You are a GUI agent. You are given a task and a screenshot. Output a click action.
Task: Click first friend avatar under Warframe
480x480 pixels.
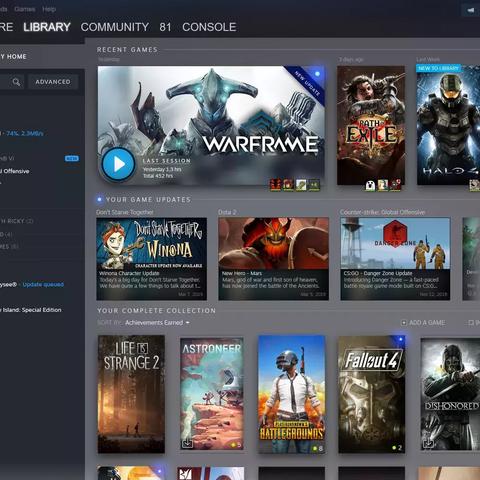coord(275,185)
